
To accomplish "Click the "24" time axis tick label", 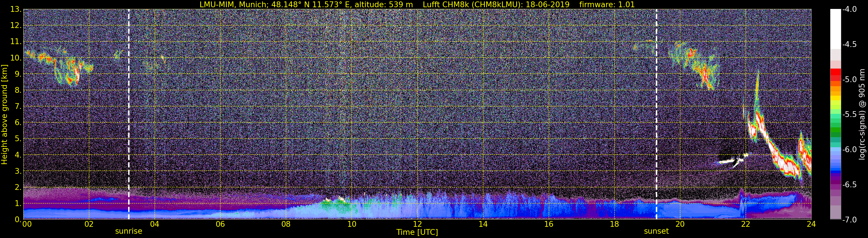I will pos(811,224).
